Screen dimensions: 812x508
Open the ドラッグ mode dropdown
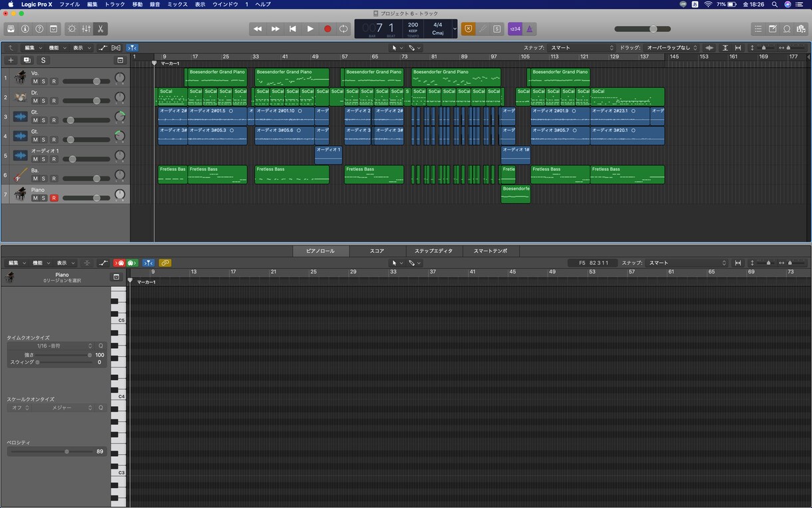click(x=672, y=48)
